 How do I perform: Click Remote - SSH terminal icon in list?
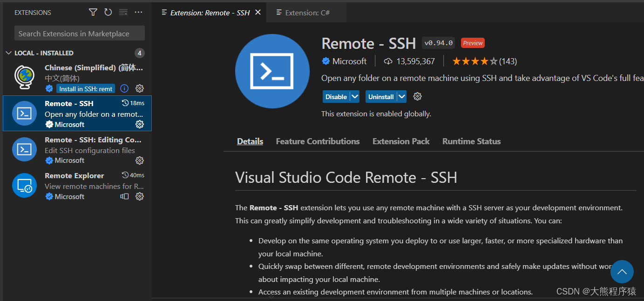[x=24, y=113]
